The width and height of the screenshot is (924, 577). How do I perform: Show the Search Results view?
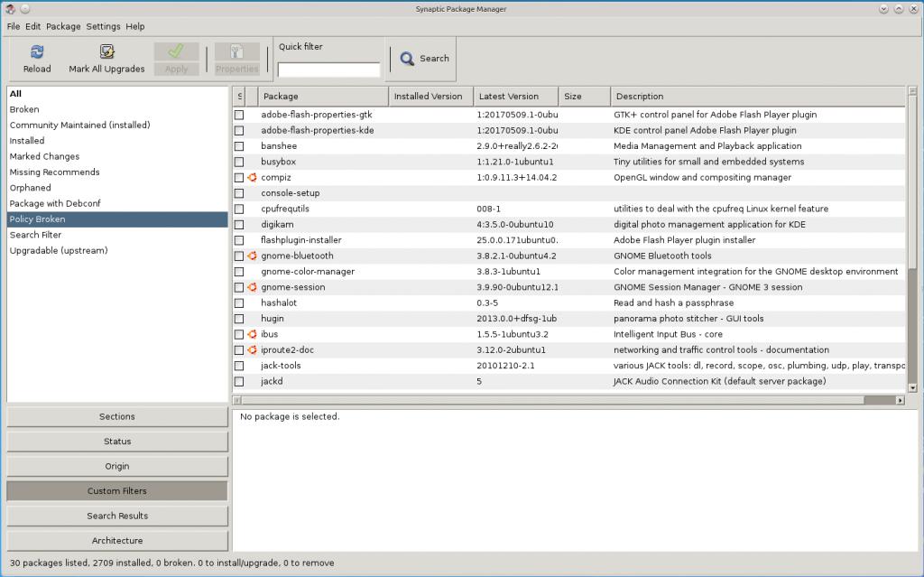(117, 516)
